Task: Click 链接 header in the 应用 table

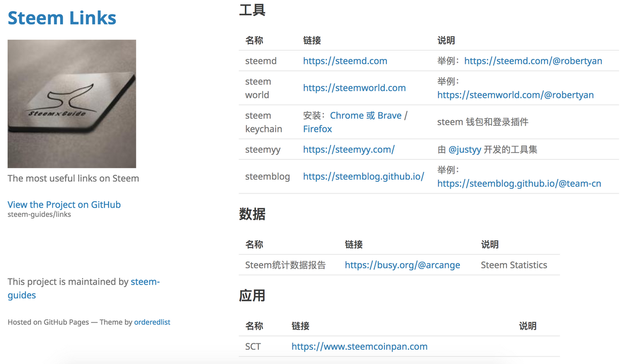Action: pyautogui.click(x=300, y=326)
